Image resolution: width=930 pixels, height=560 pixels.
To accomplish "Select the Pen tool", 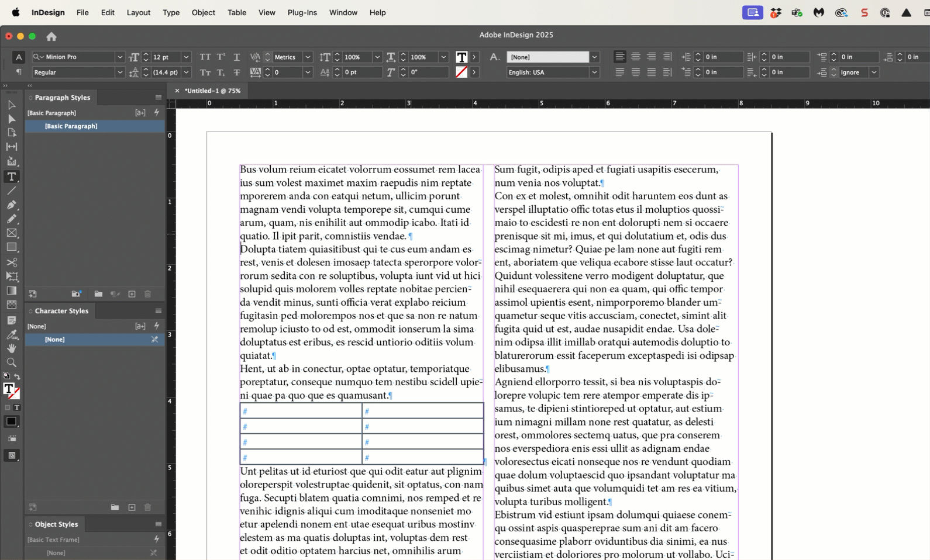I will [11, 205].
